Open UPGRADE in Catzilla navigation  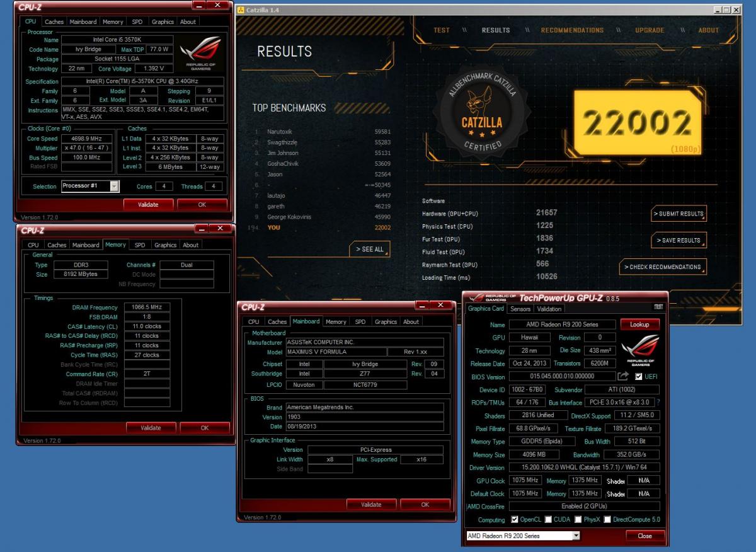point(650,30)
